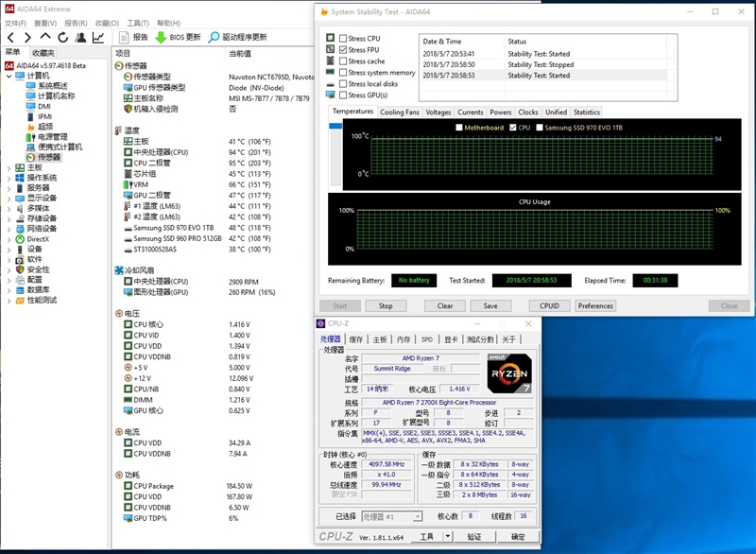Click the 报告 report toolbar icon

coord(124,37)
